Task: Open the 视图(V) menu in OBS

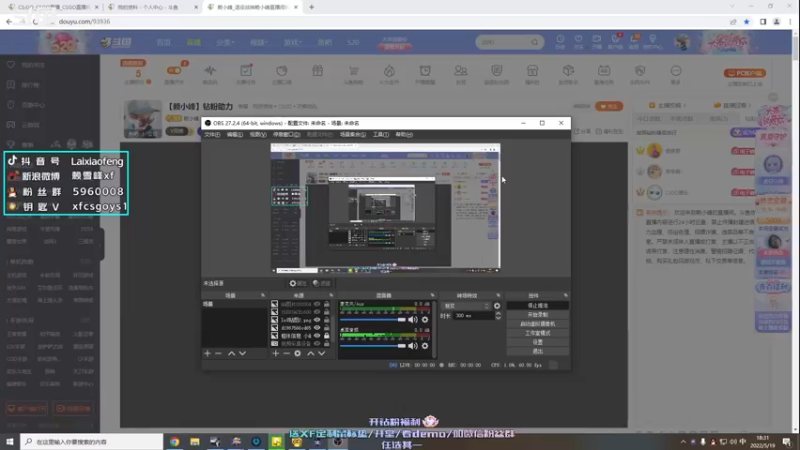Action: click(258, 135)
